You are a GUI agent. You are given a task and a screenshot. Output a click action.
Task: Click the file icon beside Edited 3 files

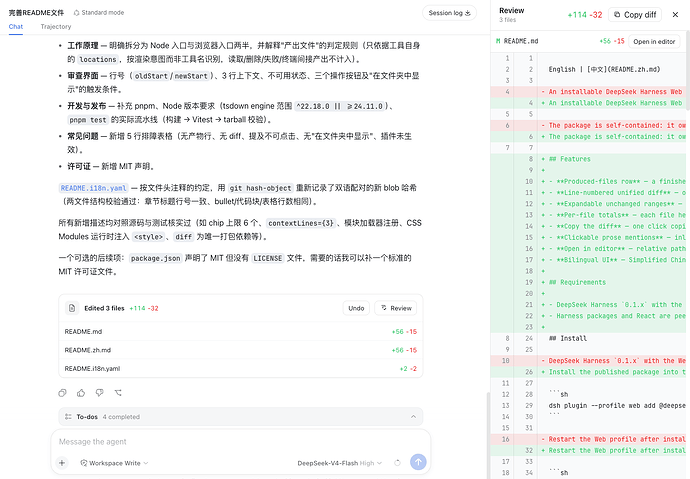click(72, 308)
